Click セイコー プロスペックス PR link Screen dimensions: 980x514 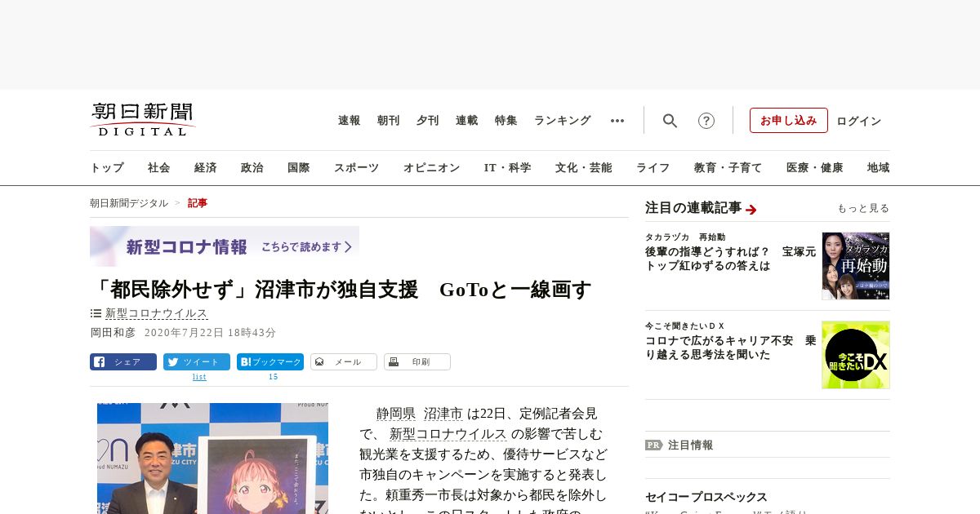point(706,497)
